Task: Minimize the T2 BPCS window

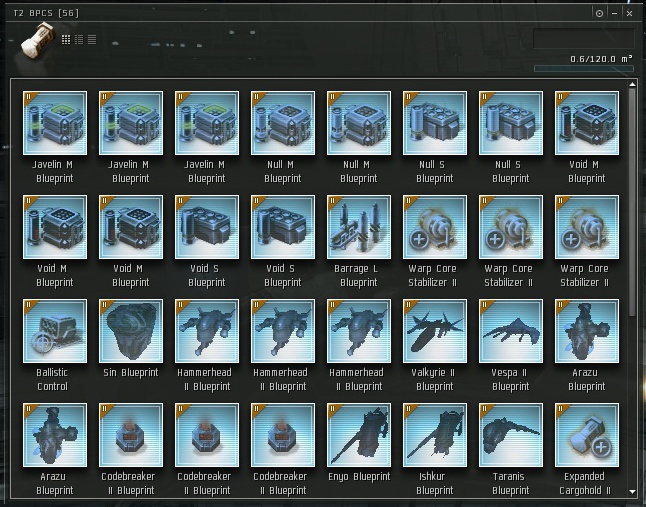Action: [614, 14]
